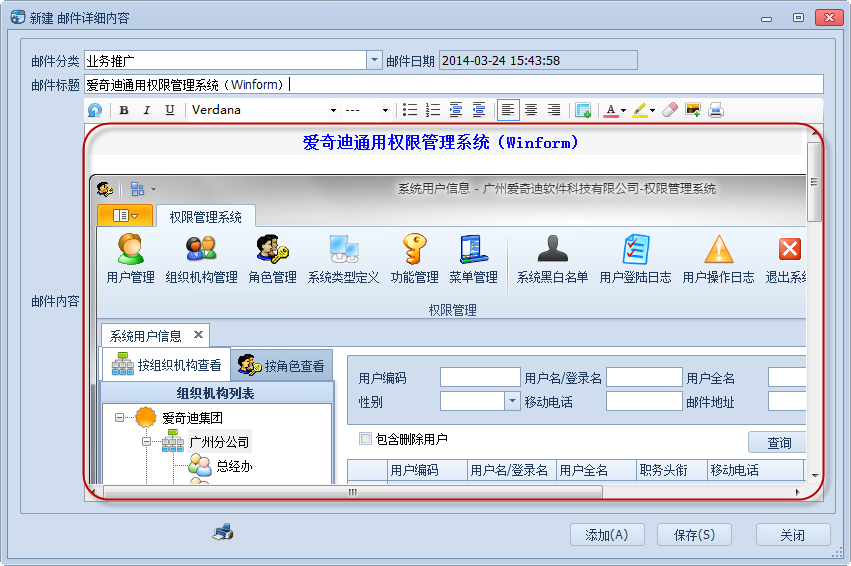This screenshot has height=566, width=851.
Task: Open the font color dropdown arrow
Action: click(624, 111)
